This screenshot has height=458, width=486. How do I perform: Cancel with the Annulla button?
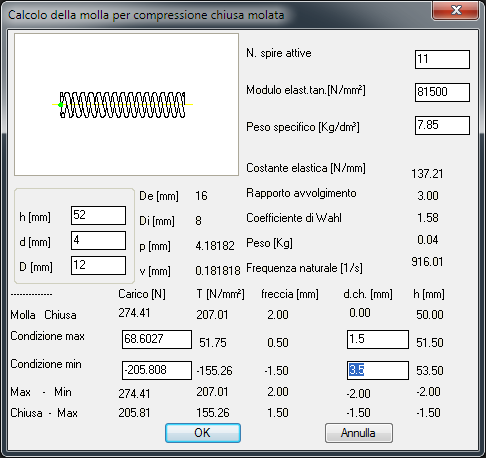359,433
